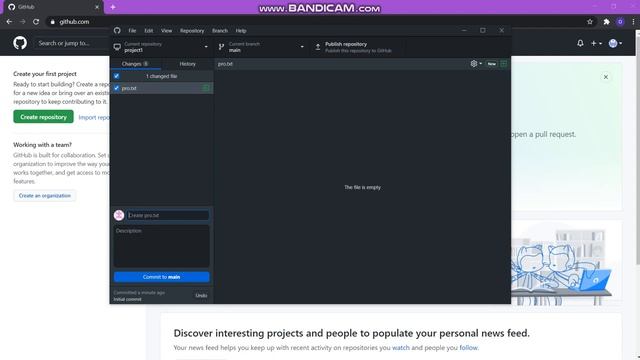This screenshot has height=360, width=640.
Task: Click the browser forward arrow
Action: pos(22,22)
